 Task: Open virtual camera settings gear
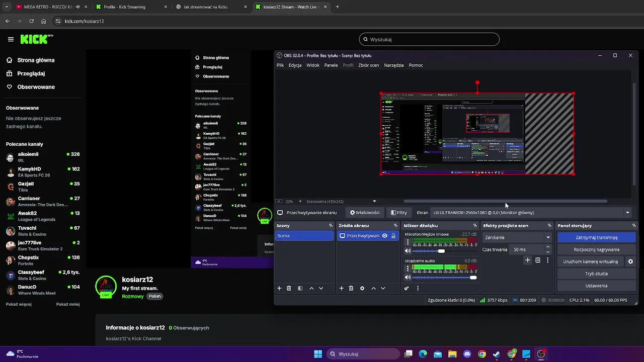tap(630, 261)
